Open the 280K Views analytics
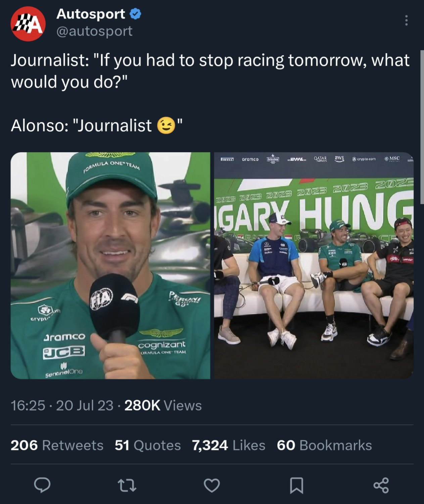Viewport: 424px width, 504px height. (x=163, y=406)
